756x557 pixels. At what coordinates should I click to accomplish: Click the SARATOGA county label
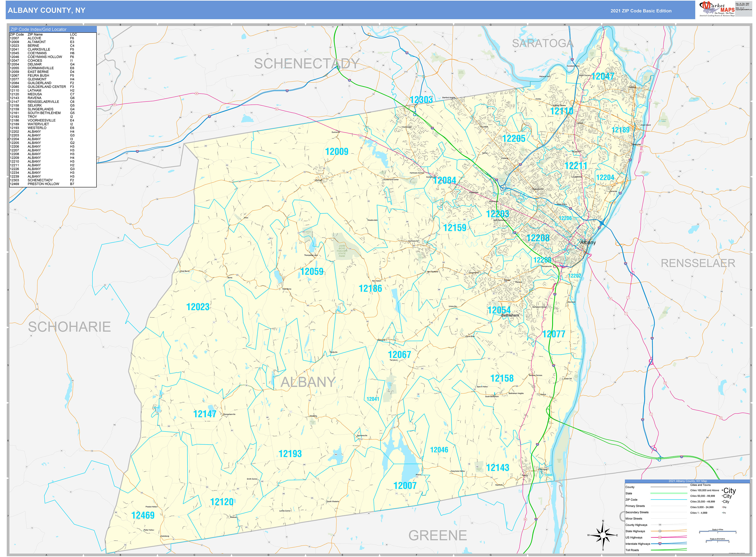(x=543, y=43)
